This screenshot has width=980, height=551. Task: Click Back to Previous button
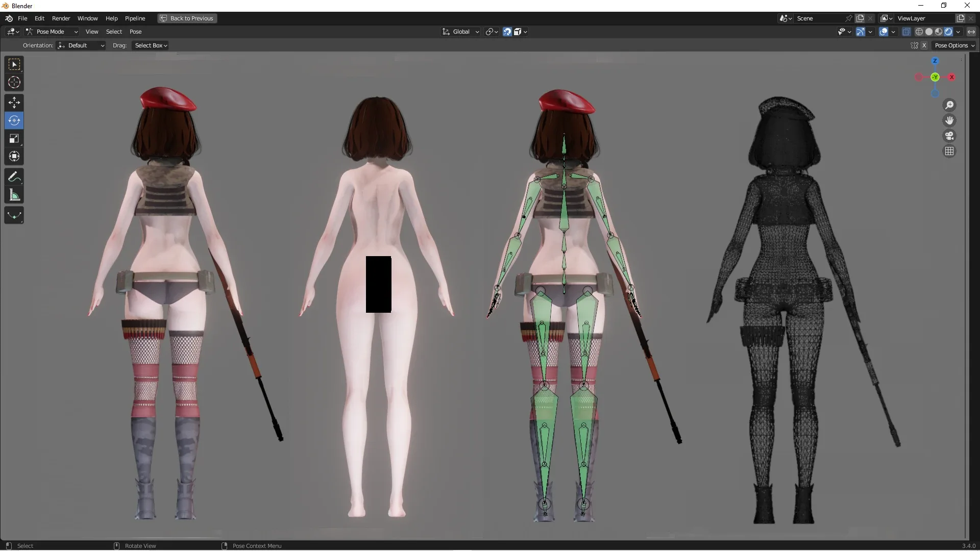point(191,18)
